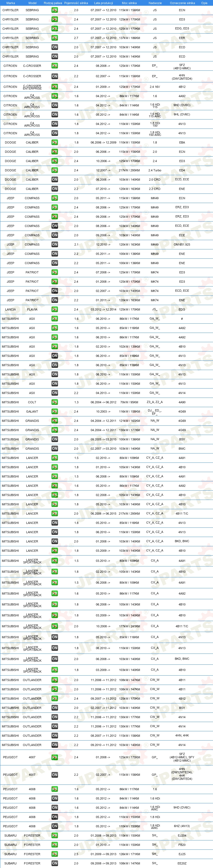Click engine code OM 651.925
The width and height of the screenshot is (213, 868).
(x=182, y=245)
